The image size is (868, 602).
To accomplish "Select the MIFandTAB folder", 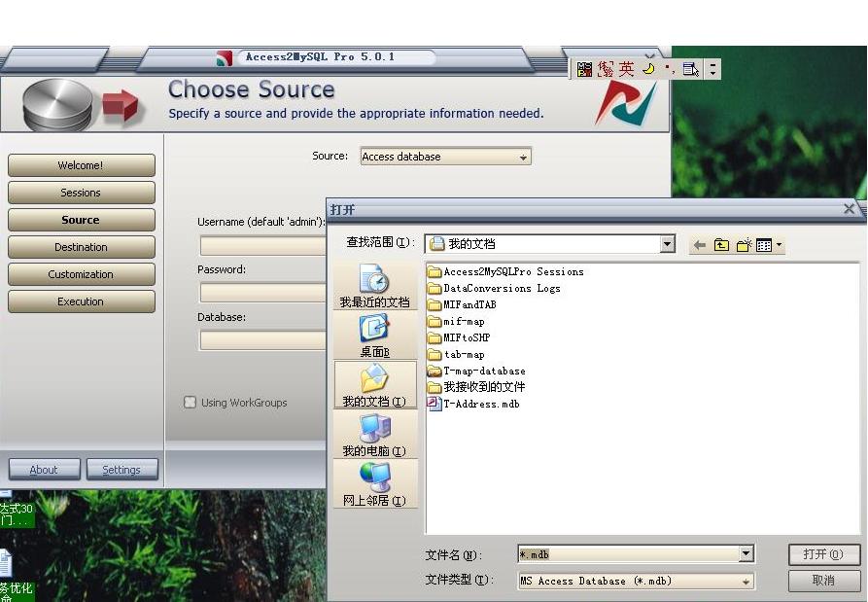I will click(463, 304).
